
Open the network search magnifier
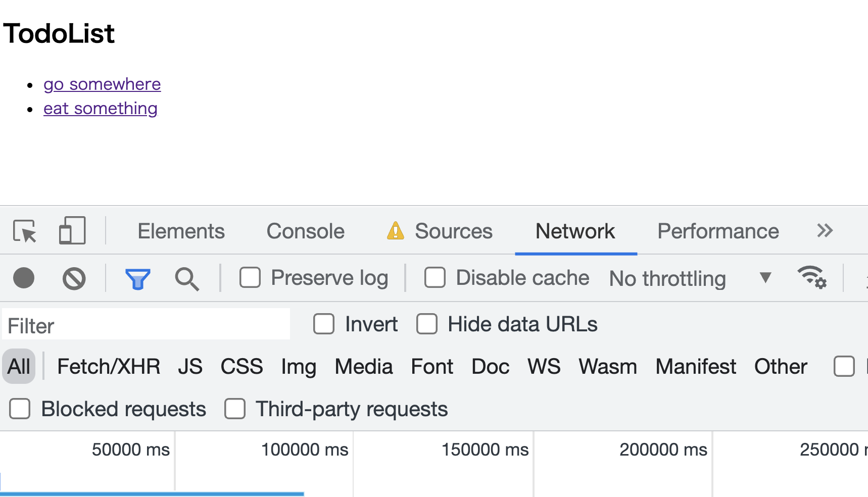pos(187,278)
